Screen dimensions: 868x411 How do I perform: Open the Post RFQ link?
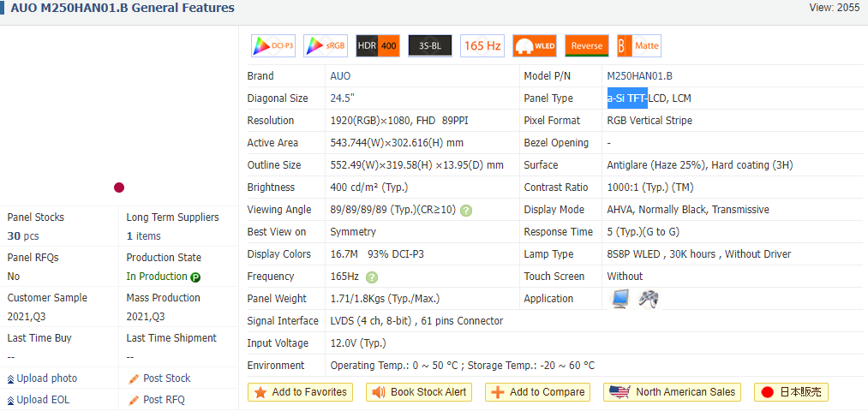tap(164, 399)
